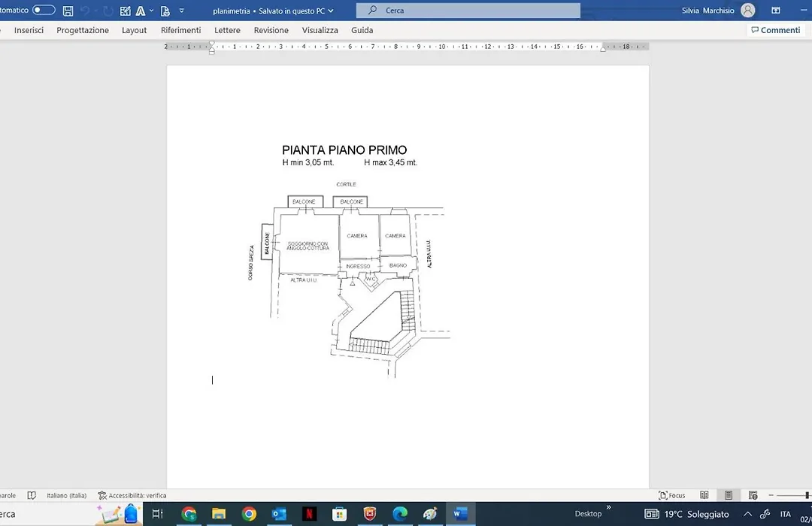812x526 pixels.
Task: Show hidden system tray icons arrow
Action: [x=747, y=514]
